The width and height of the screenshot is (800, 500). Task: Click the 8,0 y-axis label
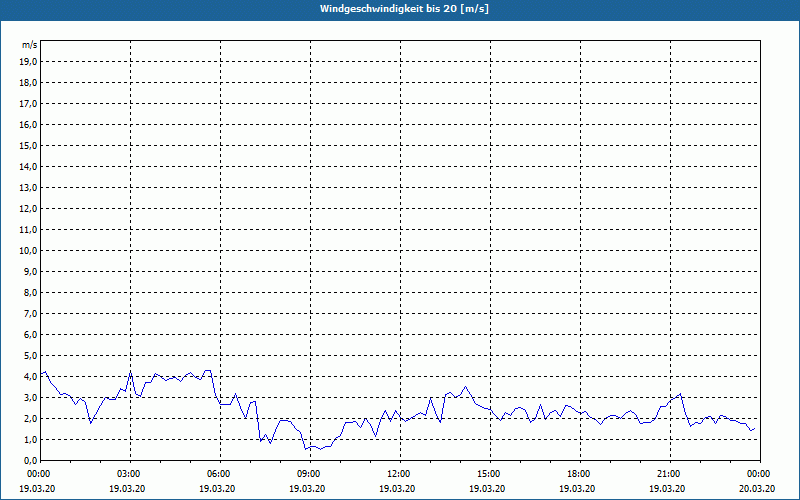pos(30,292)
